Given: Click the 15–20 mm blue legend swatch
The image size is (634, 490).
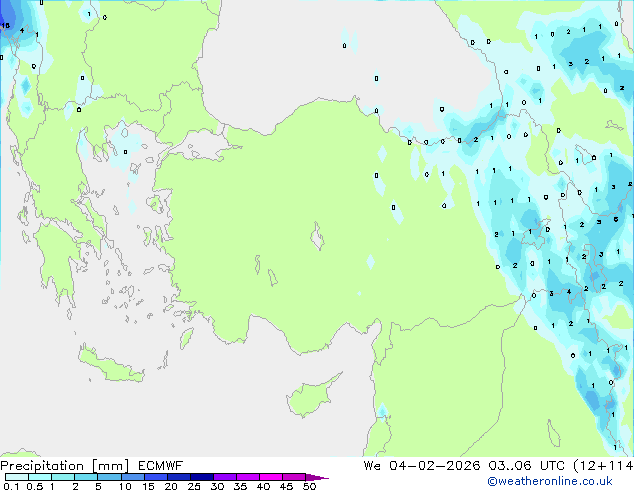Looking at the screenshot, I should pos(155,477).
